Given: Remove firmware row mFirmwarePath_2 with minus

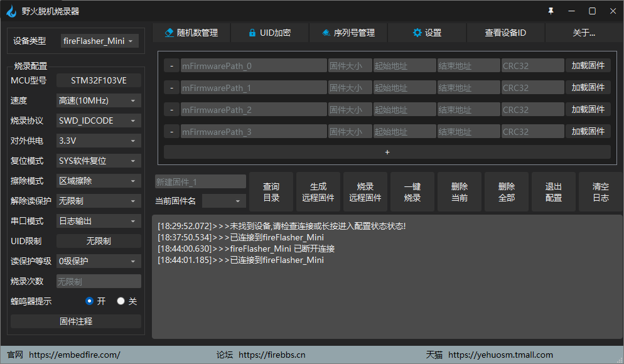Looking at the screenshot, I should (x=171, y=109).
